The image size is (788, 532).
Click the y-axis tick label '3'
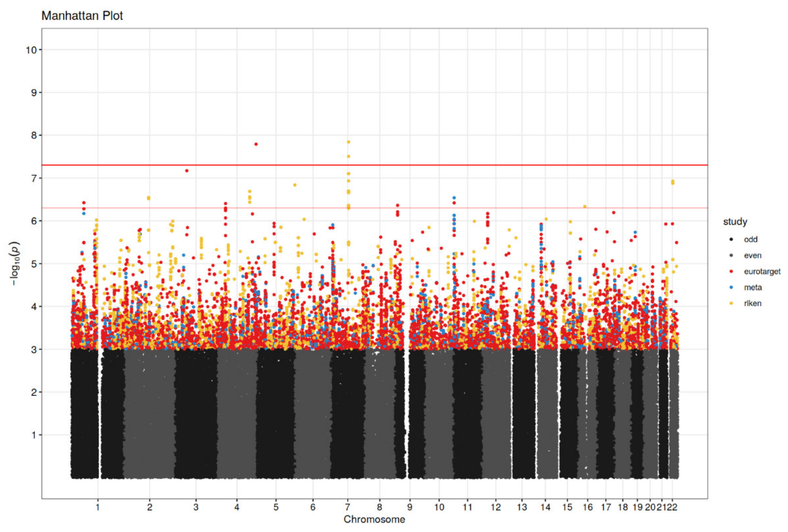34,349
